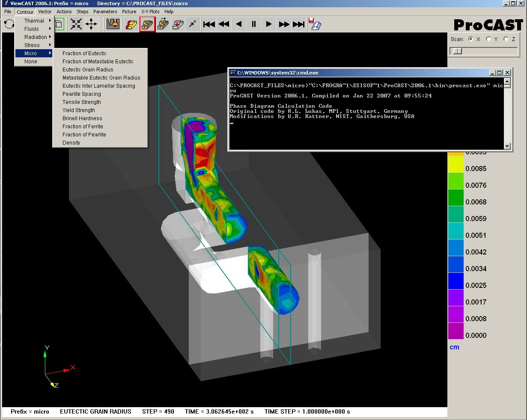Click the cmd.exe window title icon

233,73
